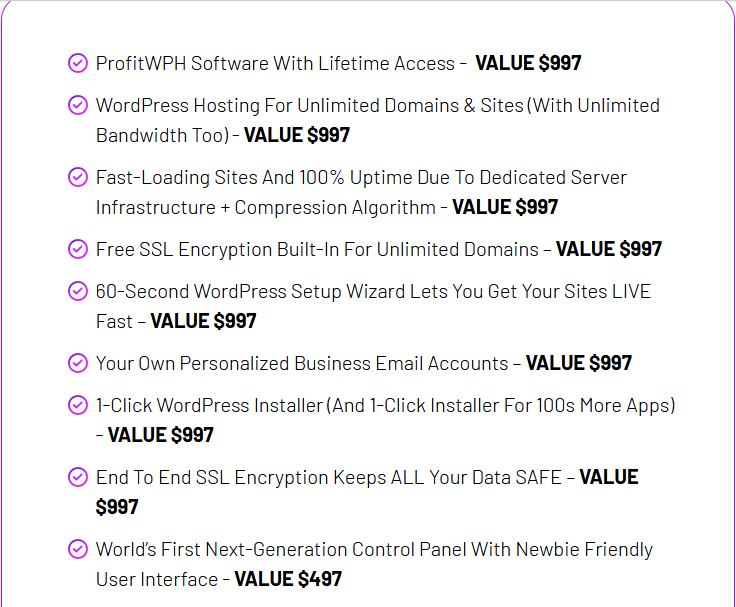Click the checkmark beside Free SSL Encryption
This screenshot has height=607, width=736.
(77, 249)
